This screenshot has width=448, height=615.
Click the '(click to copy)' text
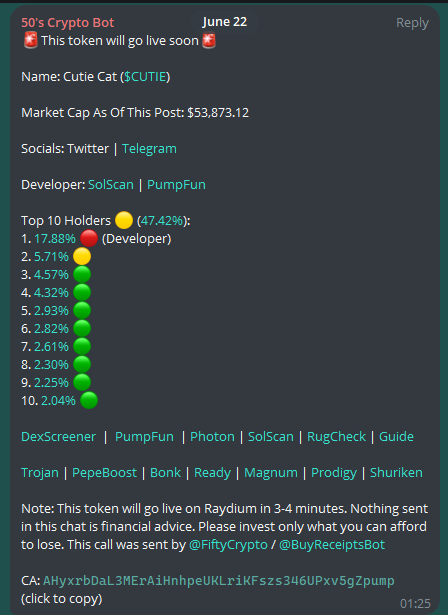(x=62, y=599)
